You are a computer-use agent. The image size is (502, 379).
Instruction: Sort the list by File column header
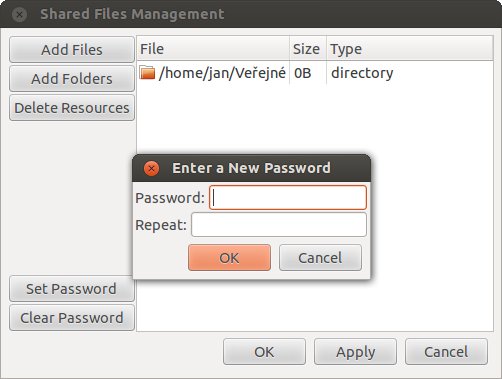click(213, 49)
